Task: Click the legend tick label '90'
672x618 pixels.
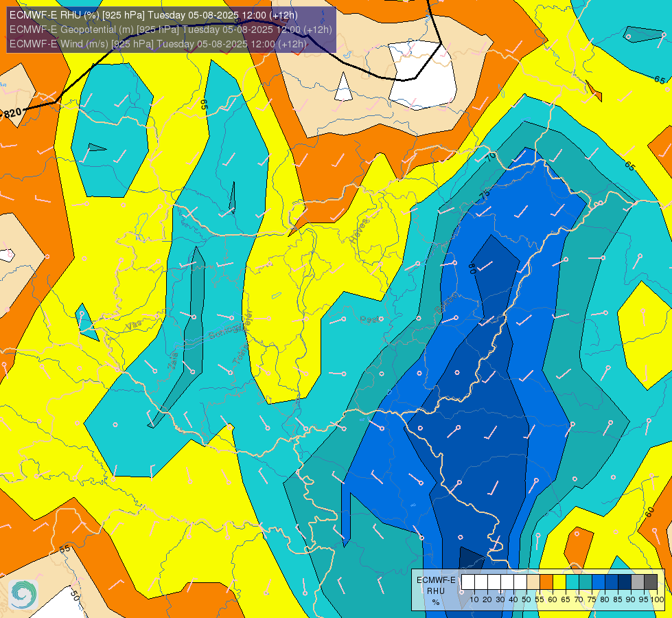Action: [x=631, y=599]
